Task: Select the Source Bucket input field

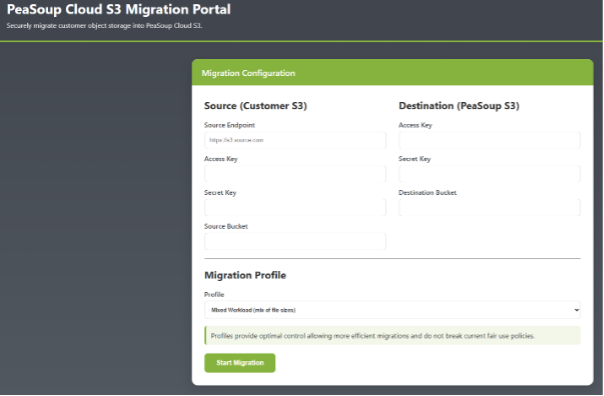Action: pos(295,242)
